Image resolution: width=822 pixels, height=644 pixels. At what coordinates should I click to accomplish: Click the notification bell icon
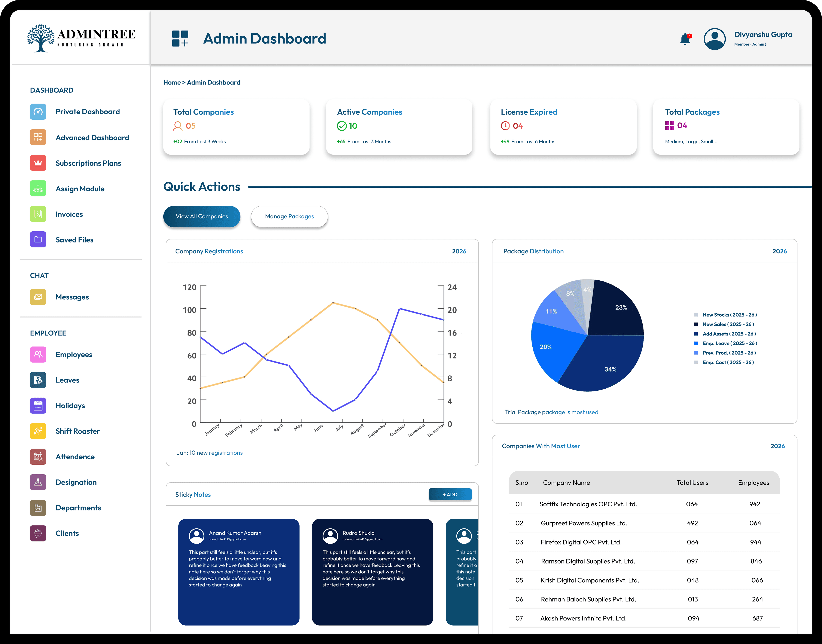(685, 39)
